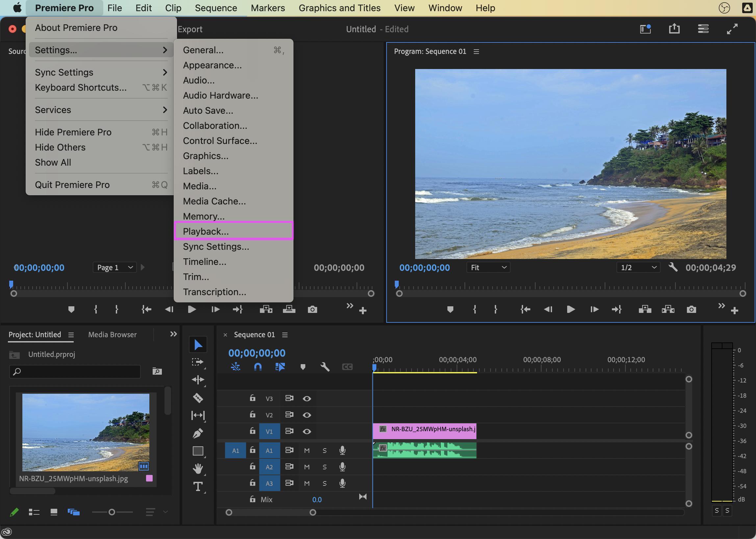Screen dimensions: 756x539
Task: Switch to the Media Browser tab
Action: [112, 335]
